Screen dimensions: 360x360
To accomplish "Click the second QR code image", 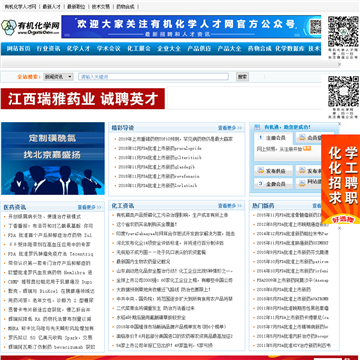I will tap(343, 92).
